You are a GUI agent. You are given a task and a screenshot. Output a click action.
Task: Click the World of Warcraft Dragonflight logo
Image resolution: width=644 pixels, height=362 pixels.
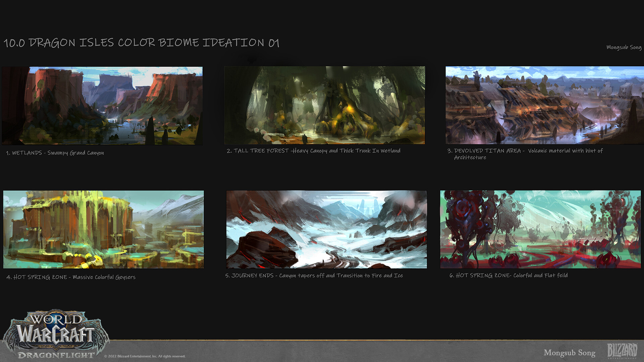(x=56, y=334)
